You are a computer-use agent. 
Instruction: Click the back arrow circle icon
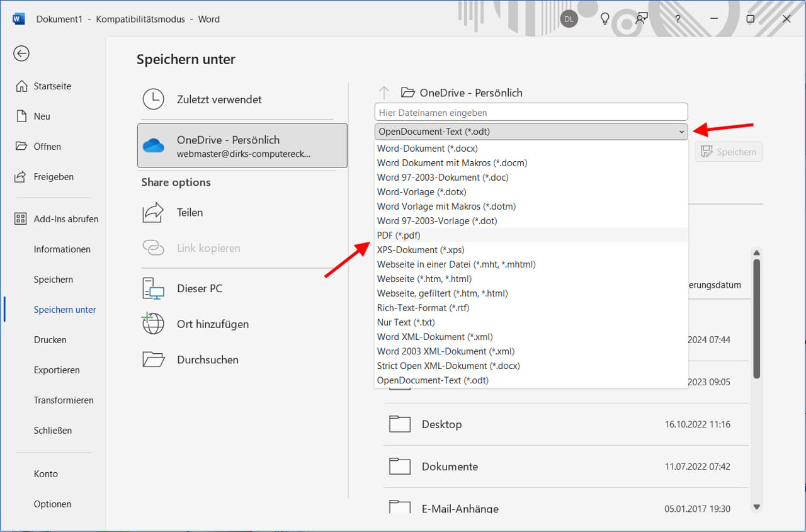click(x=21, y=54)
